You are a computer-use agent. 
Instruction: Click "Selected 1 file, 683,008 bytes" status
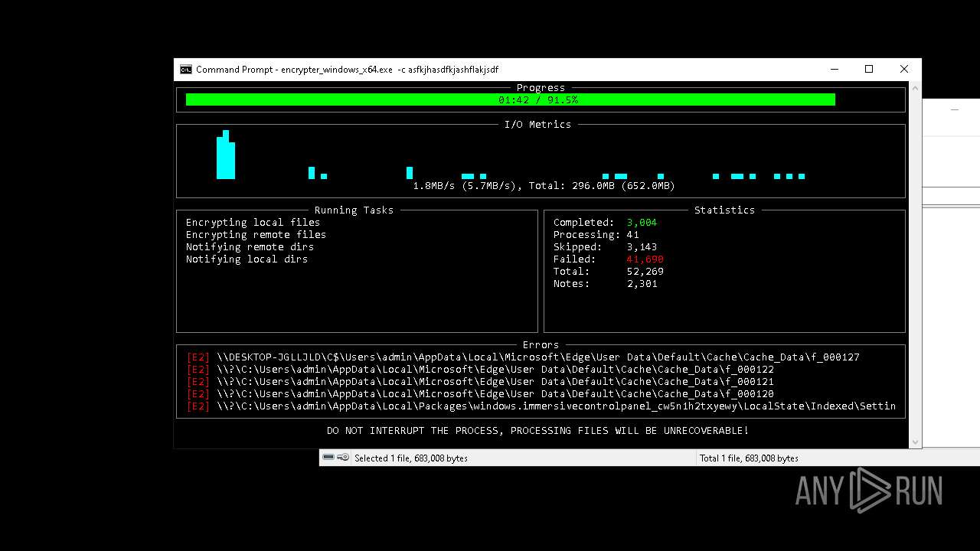tap(411, 458)
